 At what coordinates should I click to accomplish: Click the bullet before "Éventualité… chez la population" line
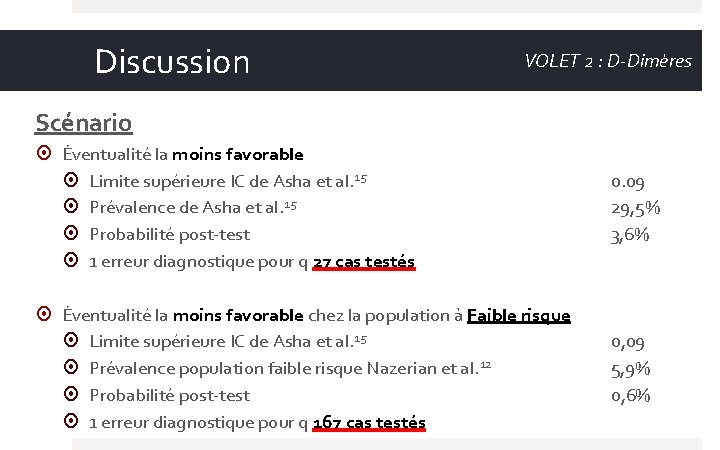coord(43,315)
